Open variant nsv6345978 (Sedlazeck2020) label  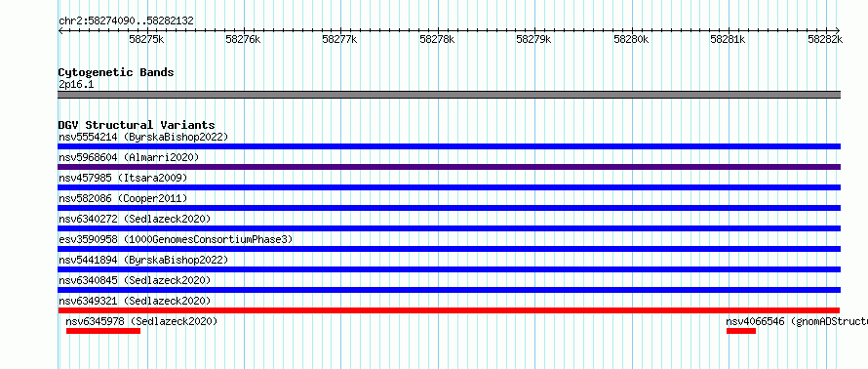(x=141, y=321)
